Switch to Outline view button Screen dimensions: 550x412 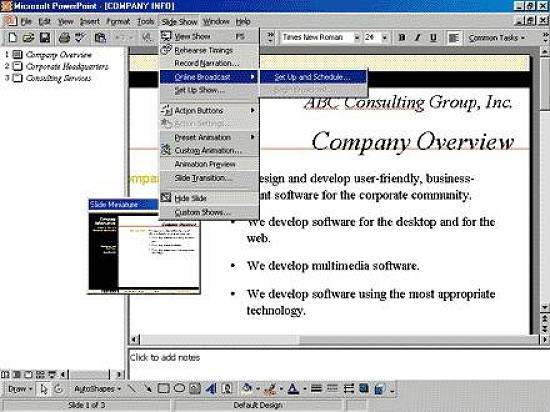(16, 374)
